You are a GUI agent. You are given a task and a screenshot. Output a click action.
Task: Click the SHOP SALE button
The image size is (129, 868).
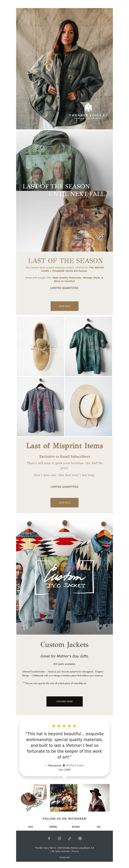click(x=64, y=502)
